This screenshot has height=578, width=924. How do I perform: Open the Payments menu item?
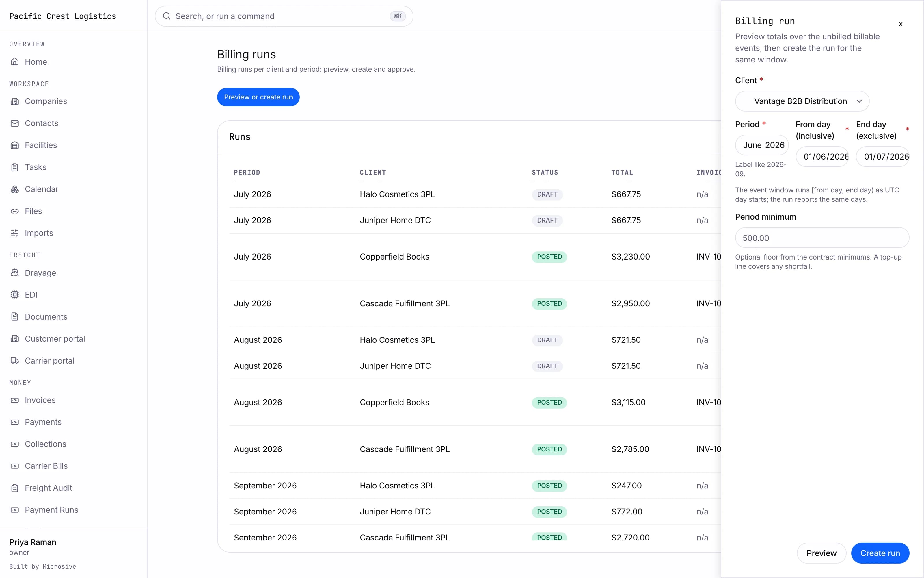coord(43,422)
